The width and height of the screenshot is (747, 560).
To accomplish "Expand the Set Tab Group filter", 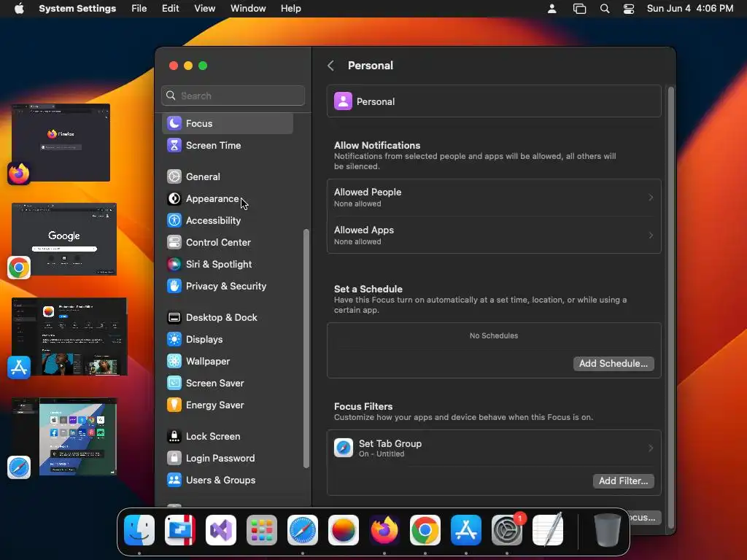I will [494, 448].
